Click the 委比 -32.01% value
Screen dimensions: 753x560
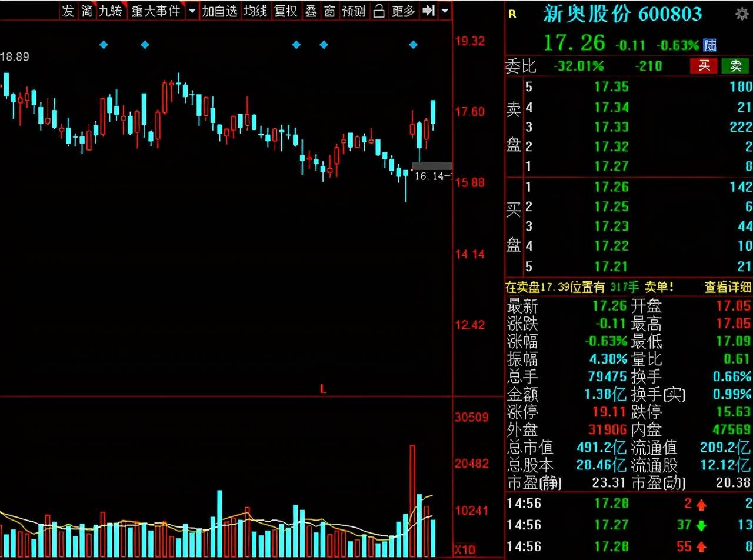tap(579, 66)
